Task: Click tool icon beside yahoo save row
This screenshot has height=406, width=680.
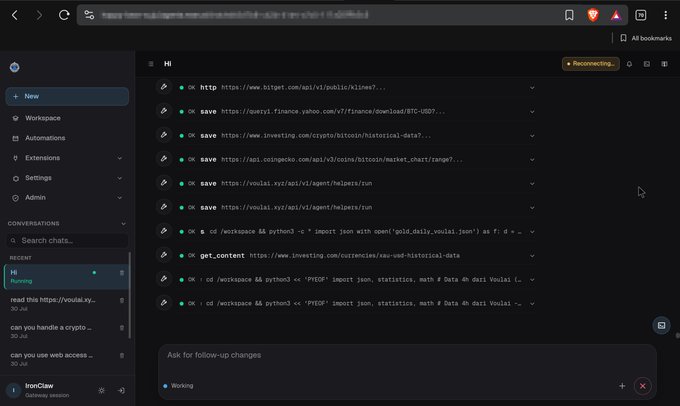Action: click(x=164, y=111)
